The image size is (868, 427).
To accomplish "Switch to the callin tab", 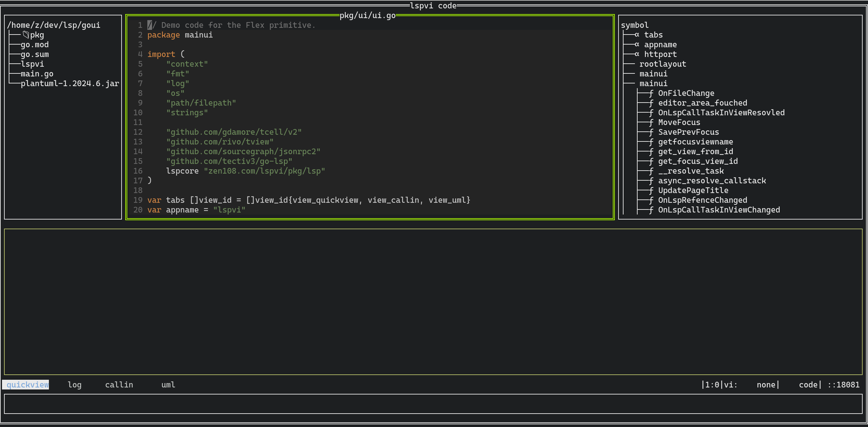I will 119,384.
